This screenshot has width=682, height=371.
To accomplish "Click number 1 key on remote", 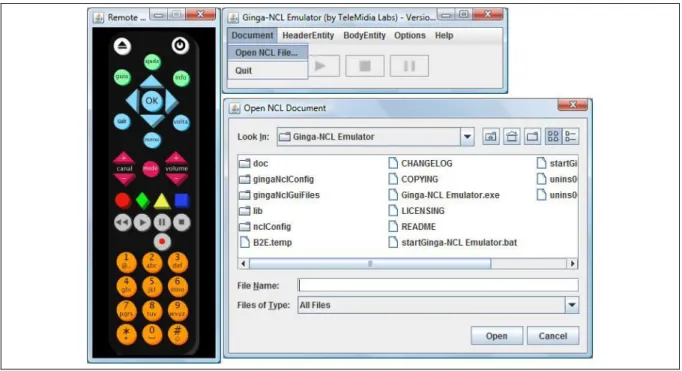I will (x=127, y=262).
